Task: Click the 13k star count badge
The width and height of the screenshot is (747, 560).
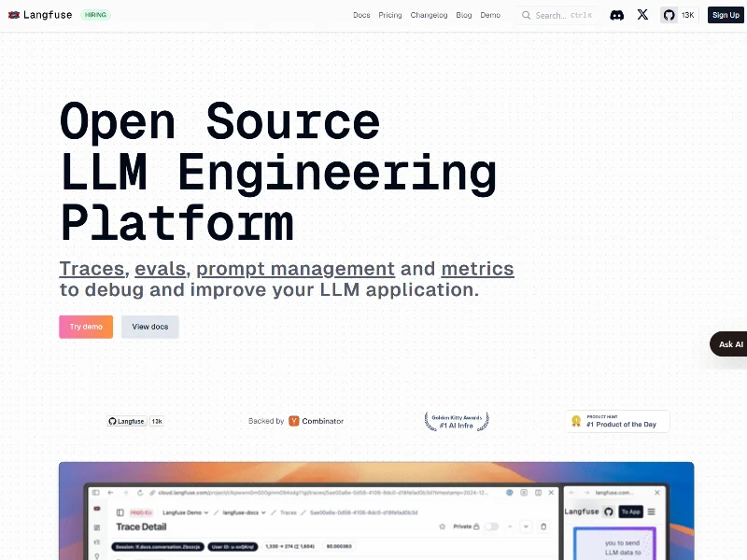Action: [157, 421]
